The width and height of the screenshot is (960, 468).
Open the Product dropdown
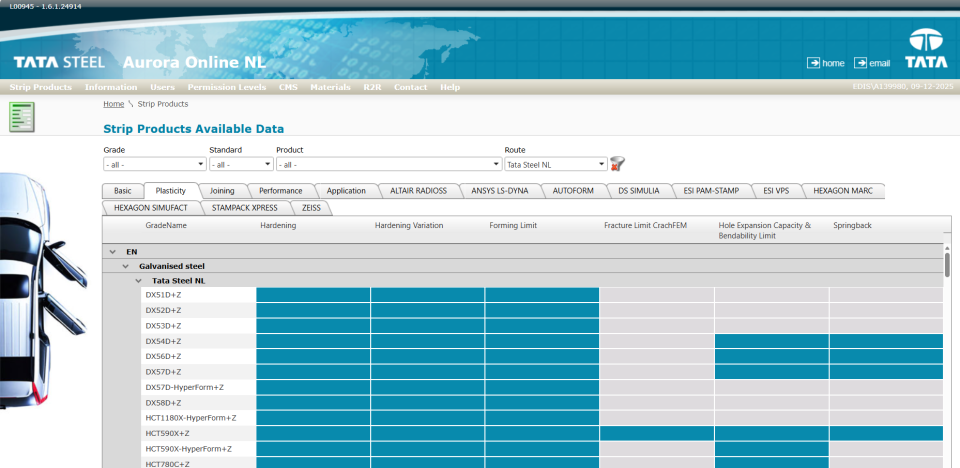point(389,164)
